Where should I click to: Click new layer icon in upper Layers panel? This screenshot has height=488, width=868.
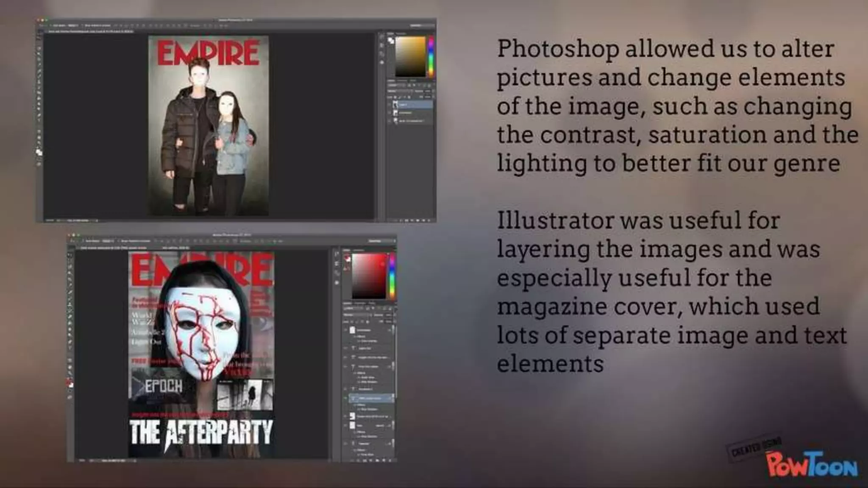pyautogui.click(x=424, y=220)
